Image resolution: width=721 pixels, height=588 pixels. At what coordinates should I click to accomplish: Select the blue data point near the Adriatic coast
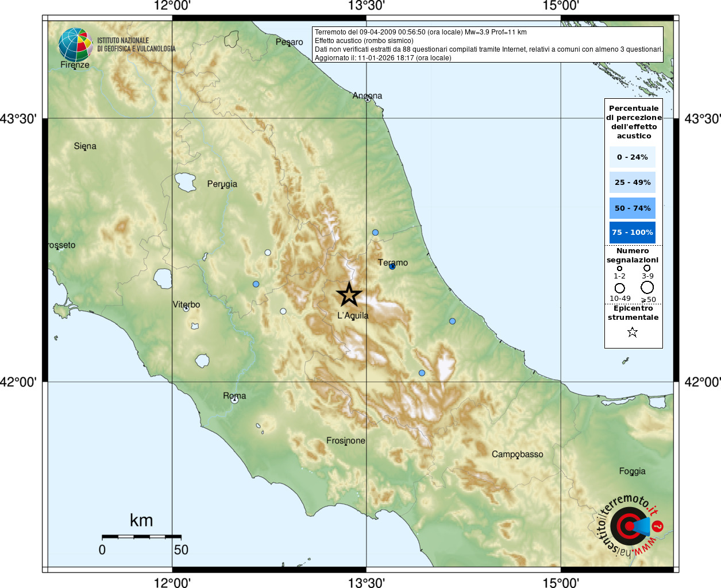(452, 321)
